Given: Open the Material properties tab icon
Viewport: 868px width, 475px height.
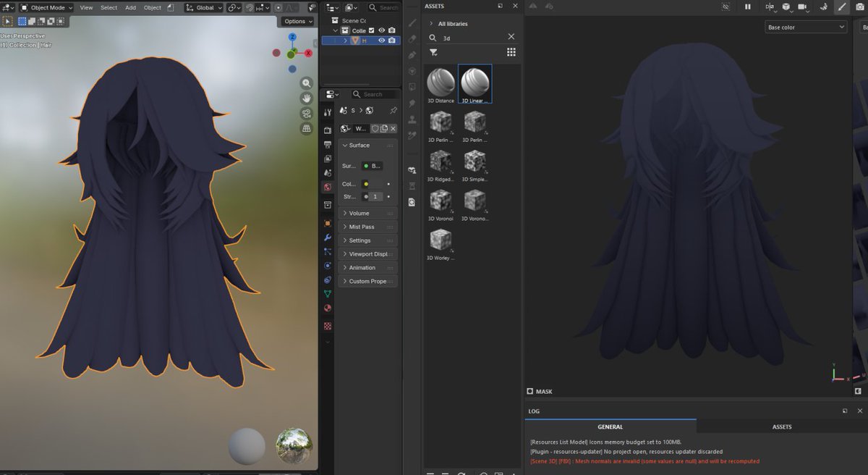Looking at the screenshot, I should point(328,308).
